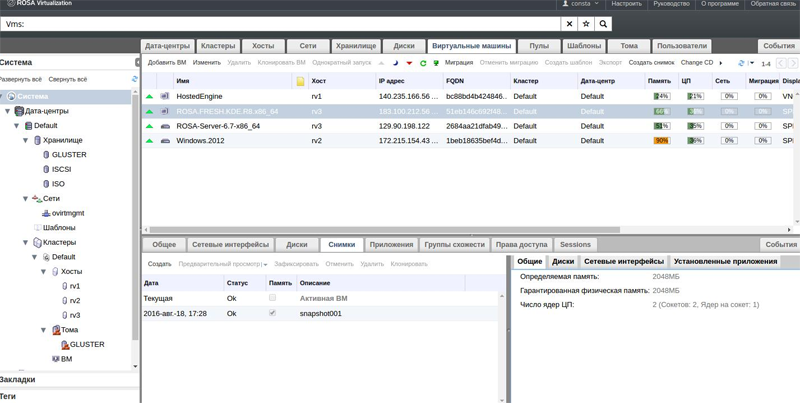The height and width of the screenshot is (403, 800).
Task: Open the Шаблоны main tab
Action: click(x=584, y=46)
